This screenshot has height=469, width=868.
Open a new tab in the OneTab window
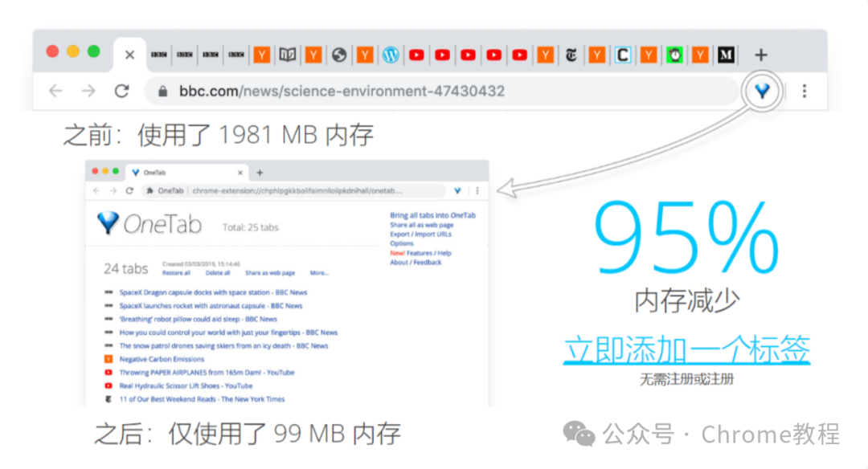click(260, 173)
